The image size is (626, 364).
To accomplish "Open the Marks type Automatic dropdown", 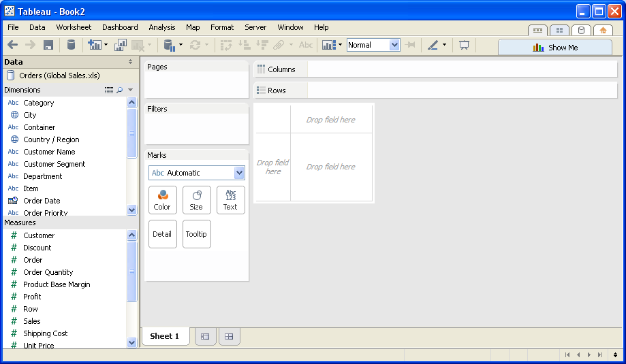I will point(239,173).
